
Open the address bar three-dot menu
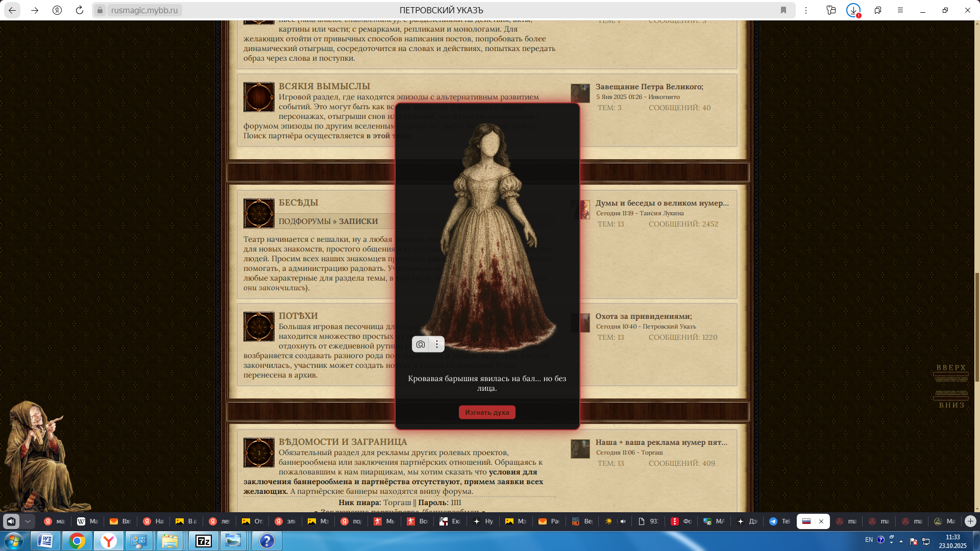806,10
